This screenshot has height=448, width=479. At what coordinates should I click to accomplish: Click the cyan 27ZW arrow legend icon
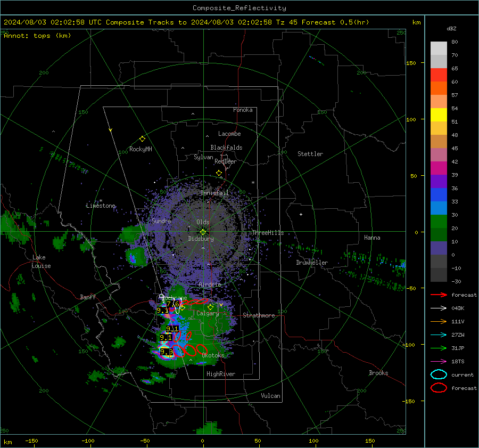pos(439,335)
